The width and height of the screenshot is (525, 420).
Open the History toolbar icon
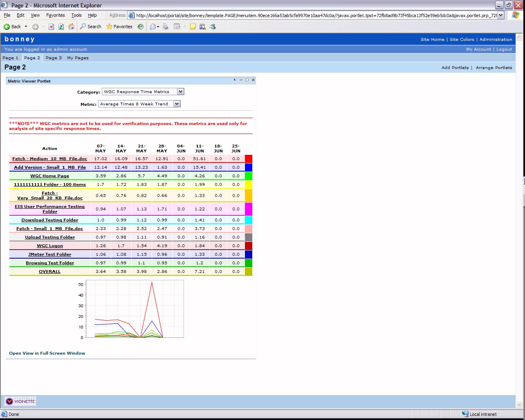click(x=140, y=27)
